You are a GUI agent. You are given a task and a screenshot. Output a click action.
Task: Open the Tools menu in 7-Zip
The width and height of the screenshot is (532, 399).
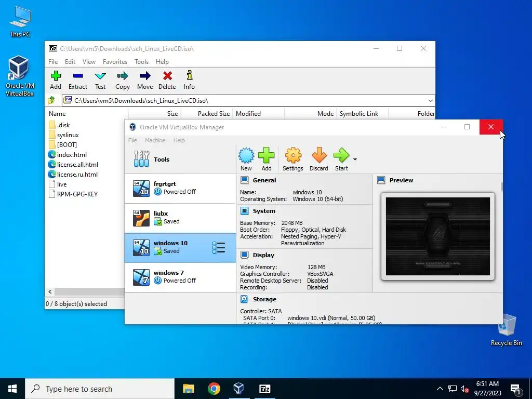[x=141, y=62]
